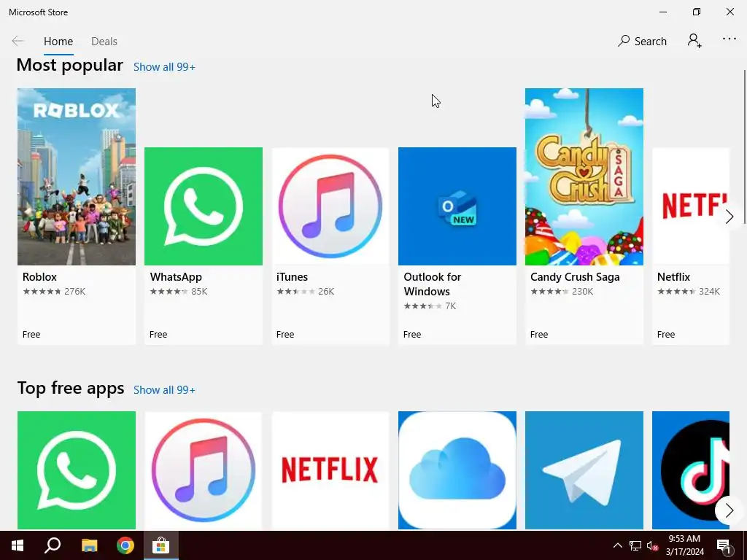Click Show all 99+ for Top free apps
The width and height of the screenshot is (747, 560).
[164, 390]
